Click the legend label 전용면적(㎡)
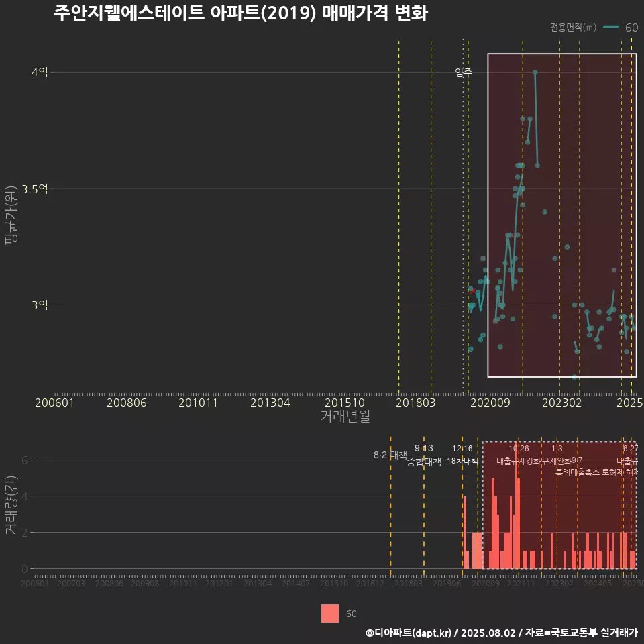644x644 pixels. point(573,28)
